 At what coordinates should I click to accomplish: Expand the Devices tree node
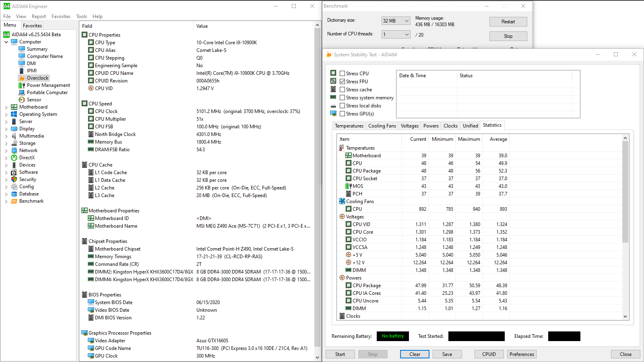(x=6, y=165)
